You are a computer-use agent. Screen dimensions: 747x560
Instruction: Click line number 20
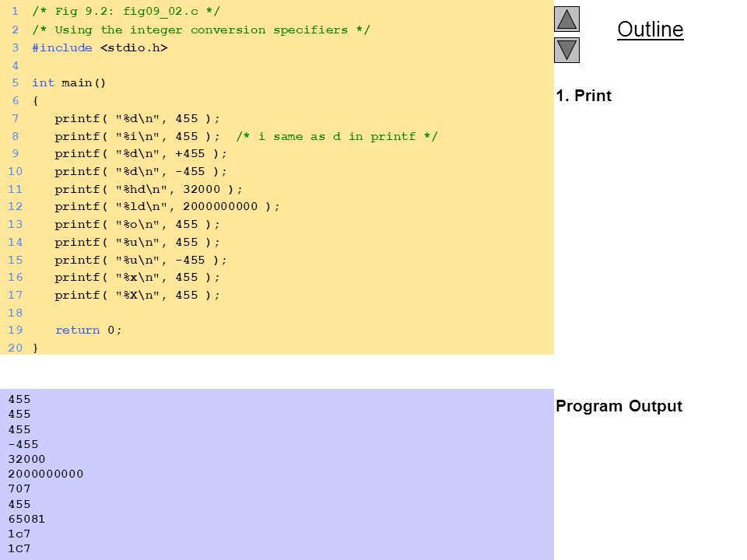(16, 348)
